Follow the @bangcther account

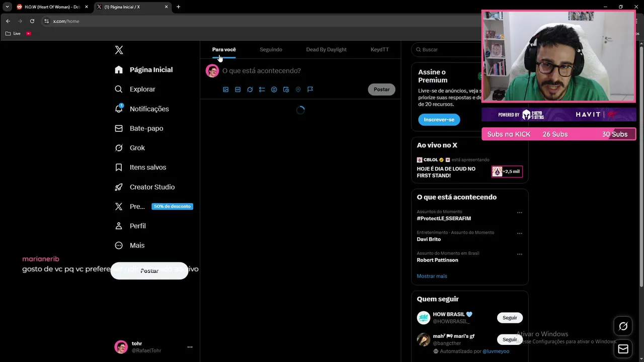point(510,339)
